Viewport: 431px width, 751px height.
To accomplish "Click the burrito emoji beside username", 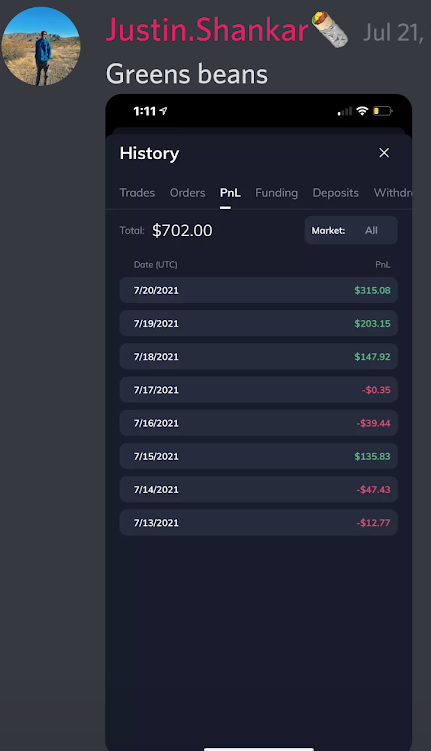I will [x=329, y=30].
